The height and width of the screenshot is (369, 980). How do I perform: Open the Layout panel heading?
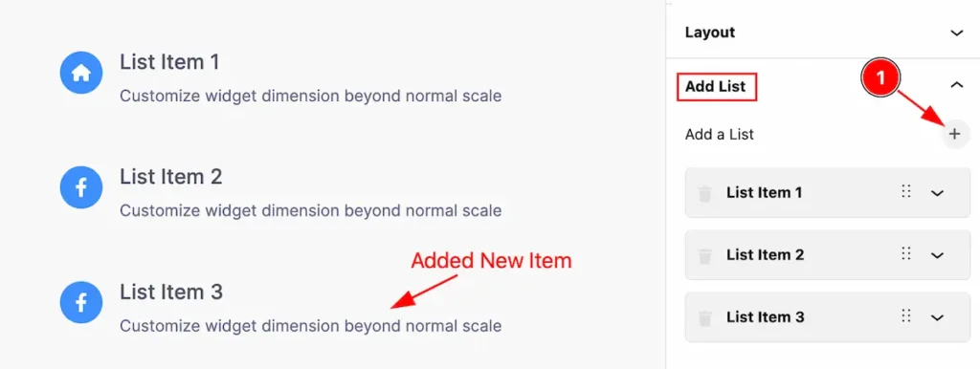pyautogui.click(x=710, y=33)
